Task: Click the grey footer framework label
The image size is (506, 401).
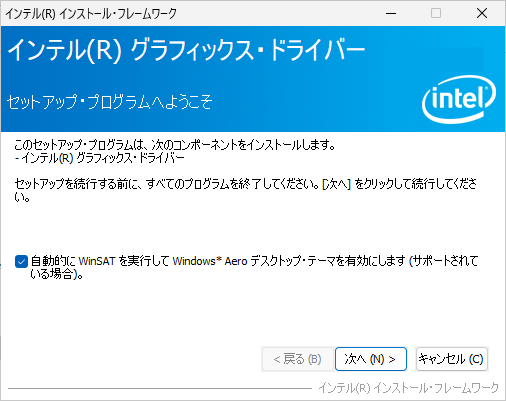Action: click(409, 388)
